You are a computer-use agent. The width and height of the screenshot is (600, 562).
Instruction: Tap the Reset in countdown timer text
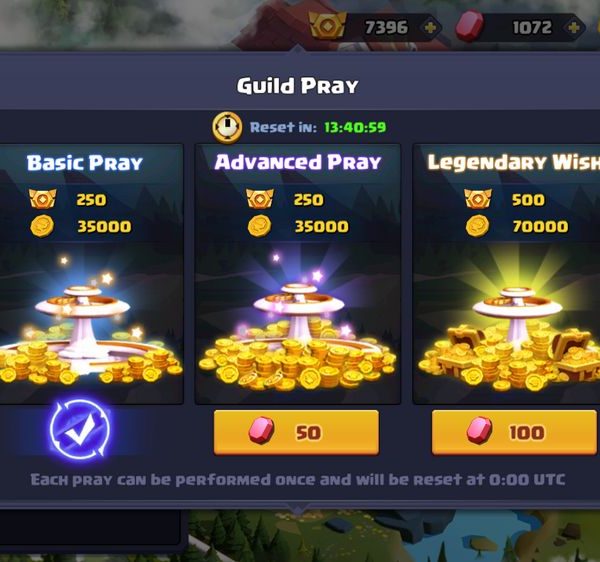pos(318,127)
